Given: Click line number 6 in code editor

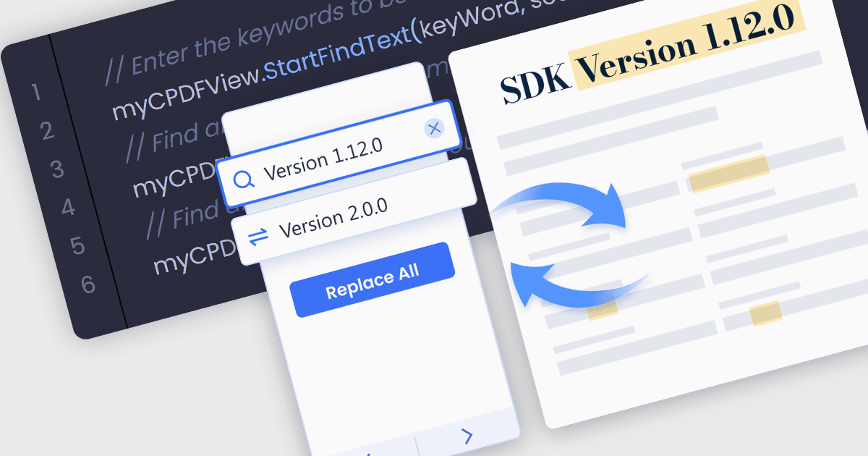Looking at the screenshot, I should [88, 284].
